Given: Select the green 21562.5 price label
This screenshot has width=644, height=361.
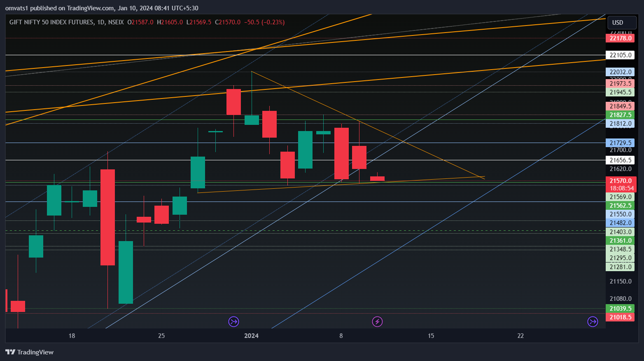Looking at the screenshot, I should coord(620,206).
